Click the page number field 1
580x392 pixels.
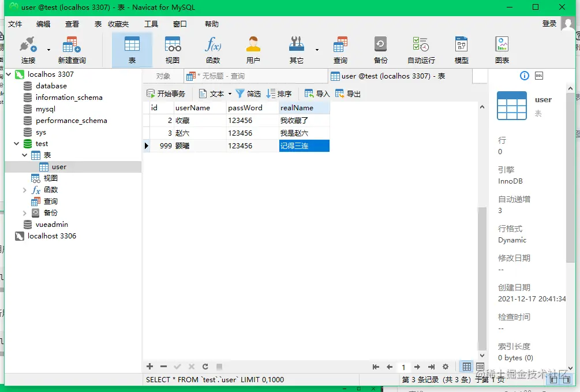[x=403, y=367]
